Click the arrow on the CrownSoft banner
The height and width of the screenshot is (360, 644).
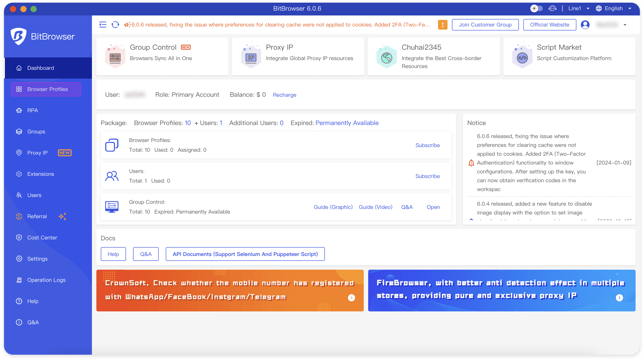tap(351, 297)
